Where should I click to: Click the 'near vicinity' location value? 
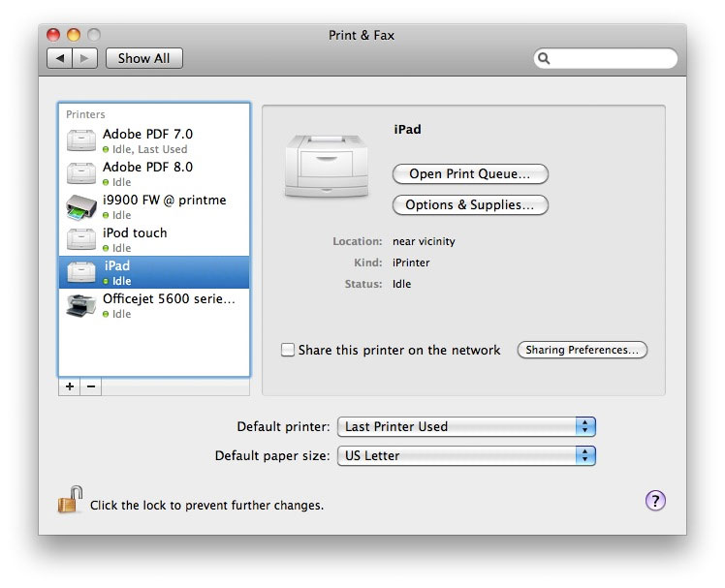424,241
